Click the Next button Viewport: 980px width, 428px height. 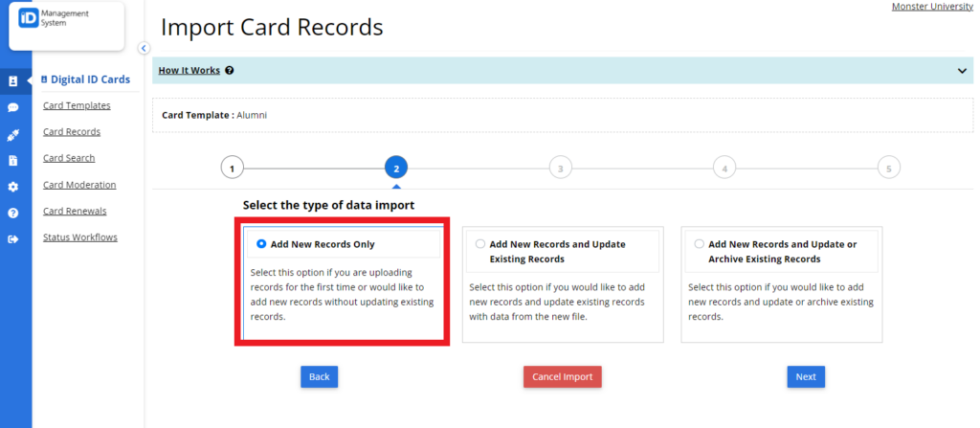point(806,376)
